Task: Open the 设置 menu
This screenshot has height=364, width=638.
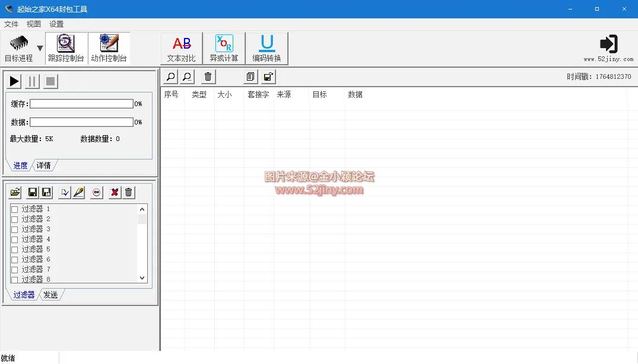Action: tap(56, 24)
